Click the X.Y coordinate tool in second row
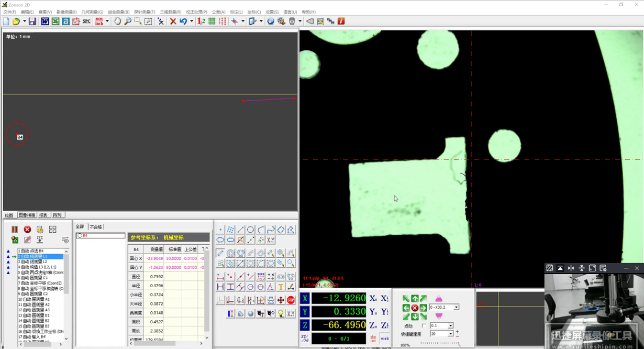The image size is (644, 349). click(x=271, y=240)
